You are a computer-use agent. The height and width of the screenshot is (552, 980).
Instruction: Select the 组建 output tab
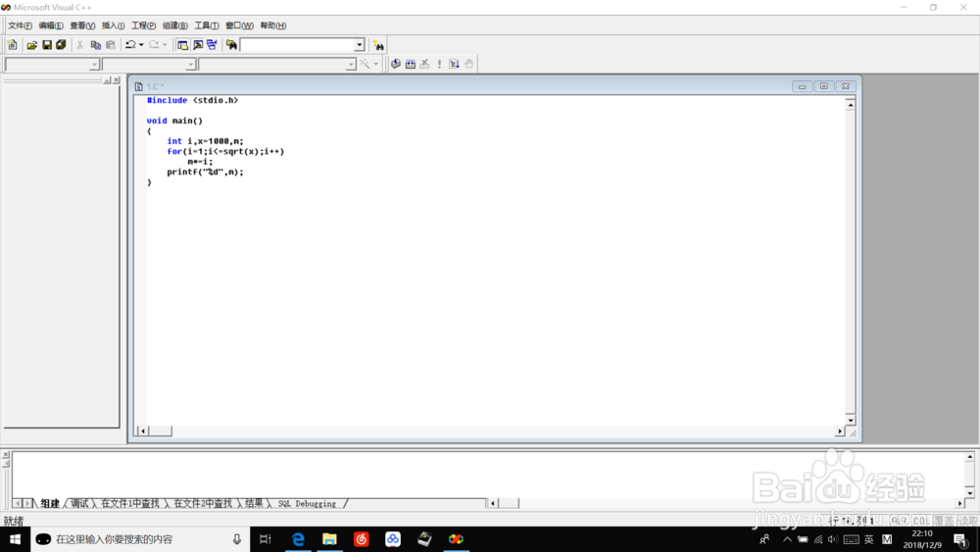point(50,503)
